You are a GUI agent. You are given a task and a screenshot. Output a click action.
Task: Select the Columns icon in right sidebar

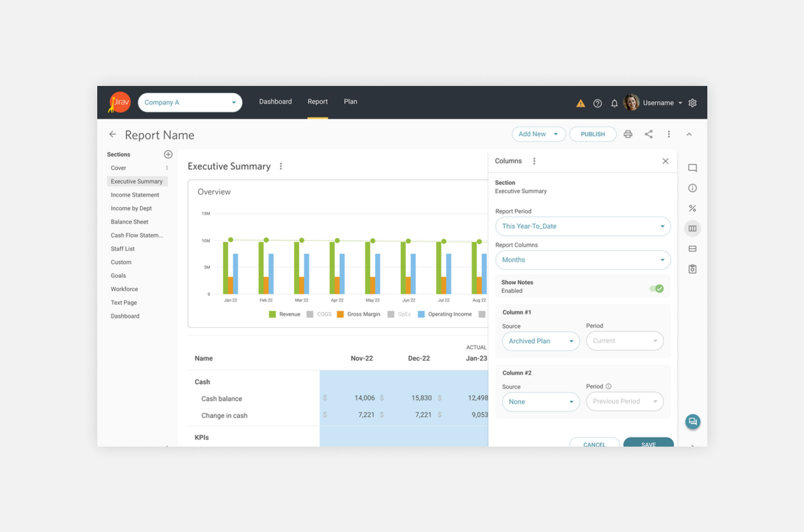coord(692,228)
